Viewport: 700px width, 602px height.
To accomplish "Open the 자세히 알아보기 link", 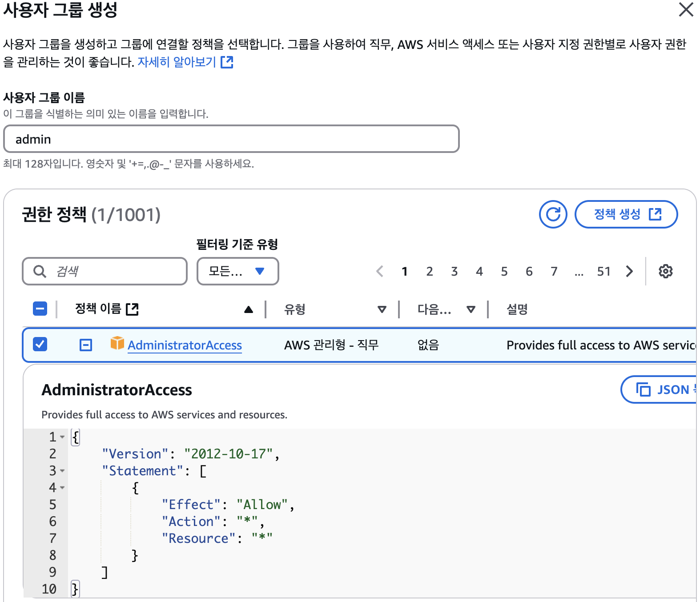I will 177,62.
